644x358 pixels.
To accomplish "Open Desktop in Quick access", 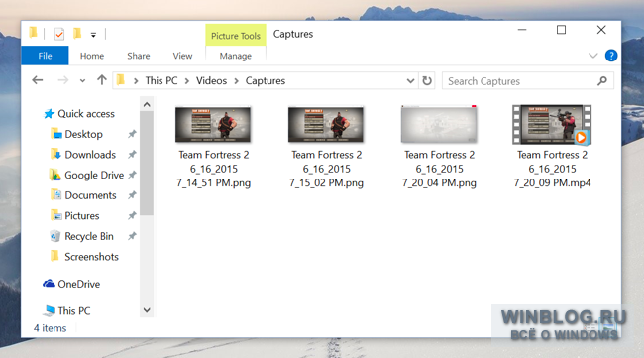I will coord(83,134).
